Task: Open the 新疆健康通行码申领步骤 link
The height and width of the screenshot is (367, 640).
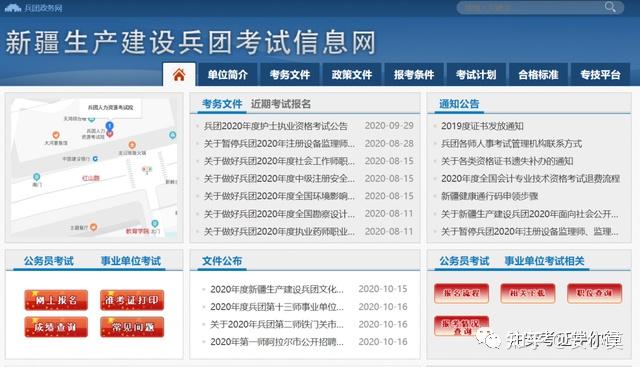Action: point(489,196)
